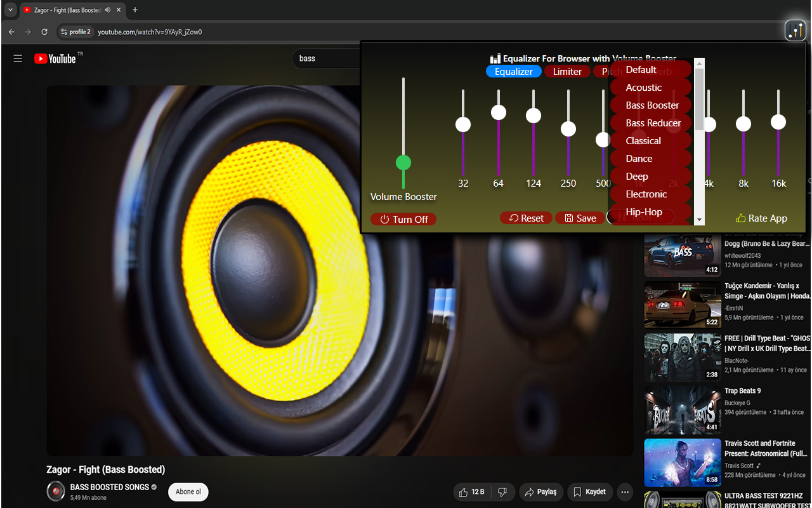Select the Acoustic preset
812x508 pixels.
coord(650,88)
